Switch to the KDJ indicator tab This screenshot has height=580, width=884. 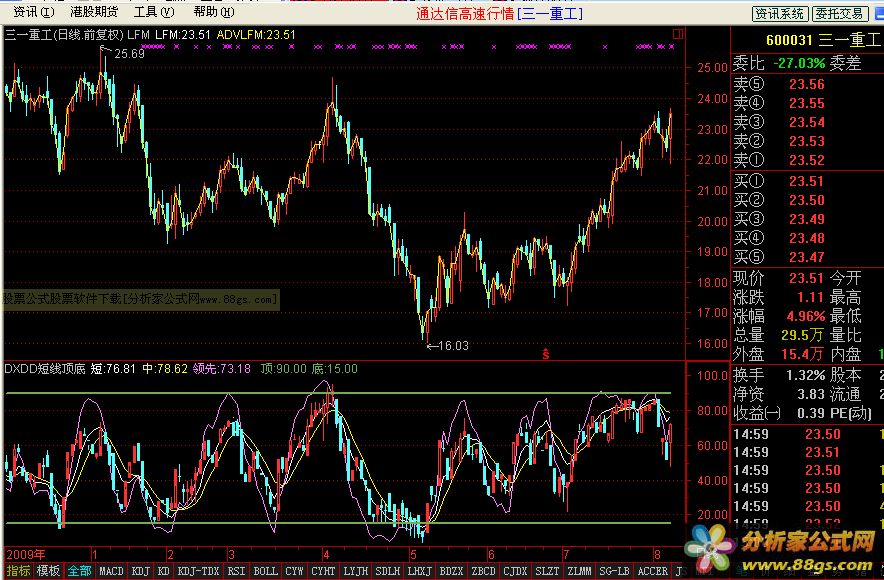point(140,571)
